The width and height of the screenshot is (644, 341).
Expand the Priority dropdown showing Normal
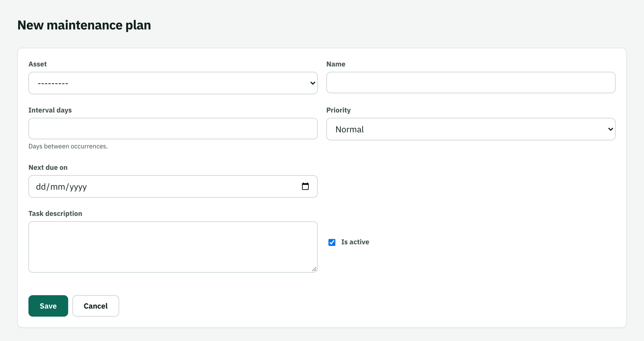pos(471,129)
